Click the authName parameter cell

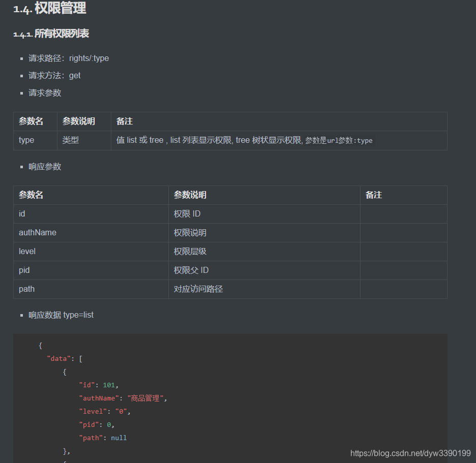tap(38, 232)
